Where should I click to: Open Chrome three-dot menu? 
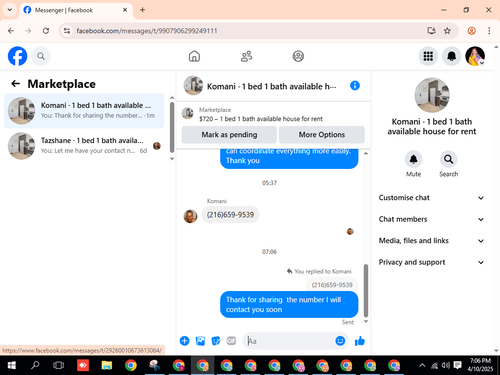pos(489,31)
